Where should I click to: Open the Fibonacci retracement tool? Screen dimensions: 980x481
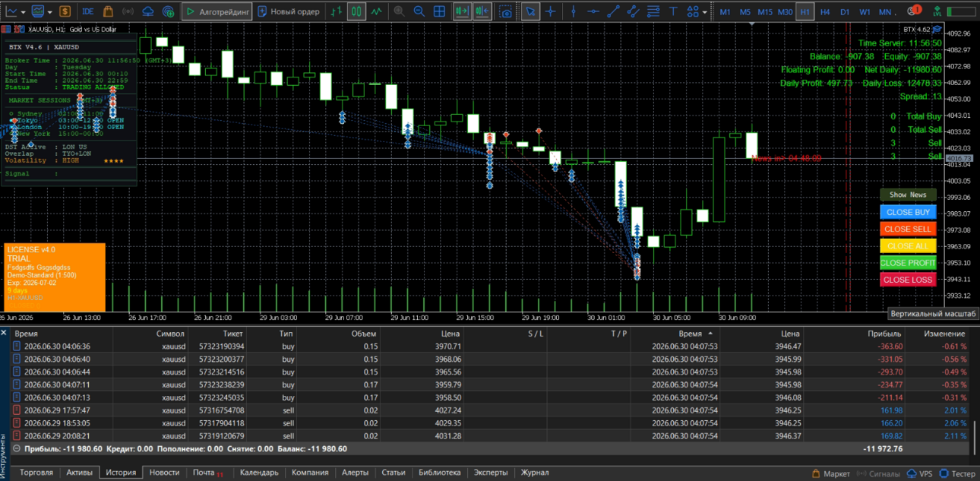pyautogui.click(x=653, y=11)
